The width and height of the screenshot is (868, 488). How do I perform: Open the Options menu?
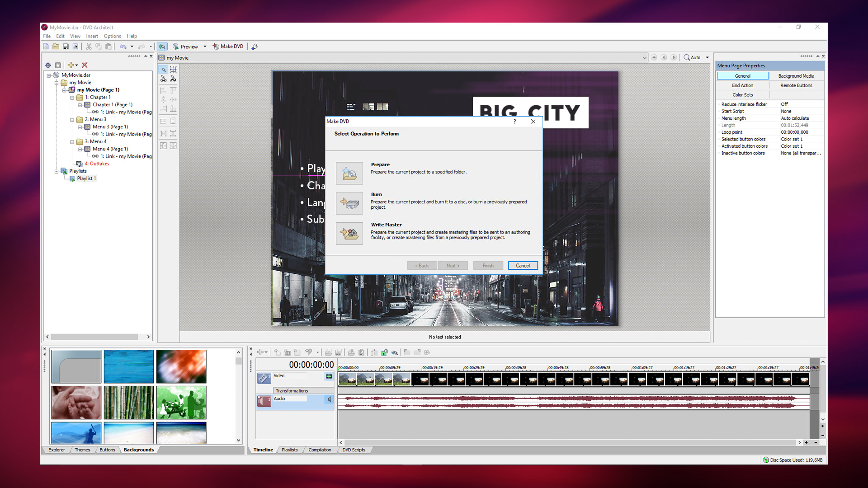point(112,36)
